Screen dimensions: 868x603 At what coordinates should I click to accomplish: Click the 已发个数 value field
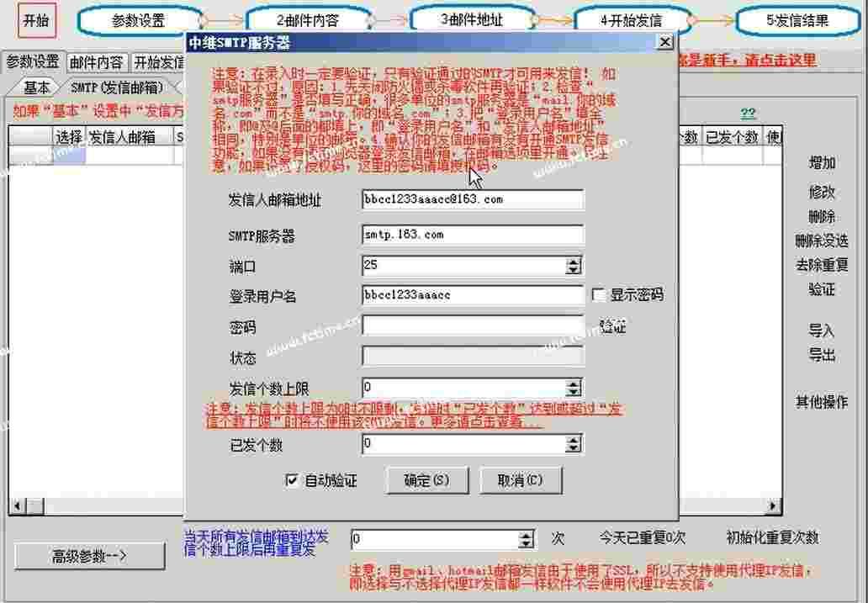tap(464, 443)
